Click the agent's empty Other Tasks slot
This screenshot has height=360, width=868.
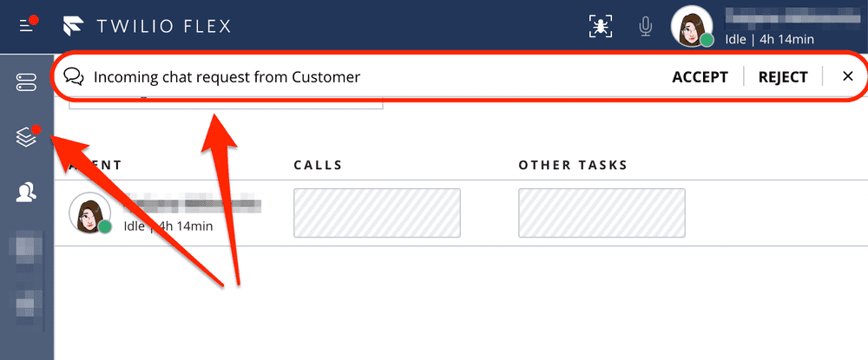tap(602, 213)
